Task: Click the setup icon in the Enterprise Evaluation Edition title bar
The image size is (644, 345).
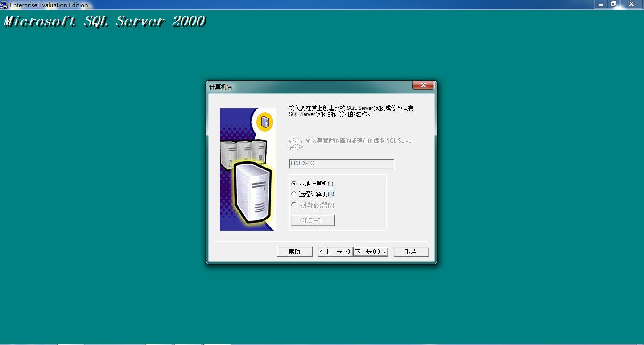Action: (4, 5)
